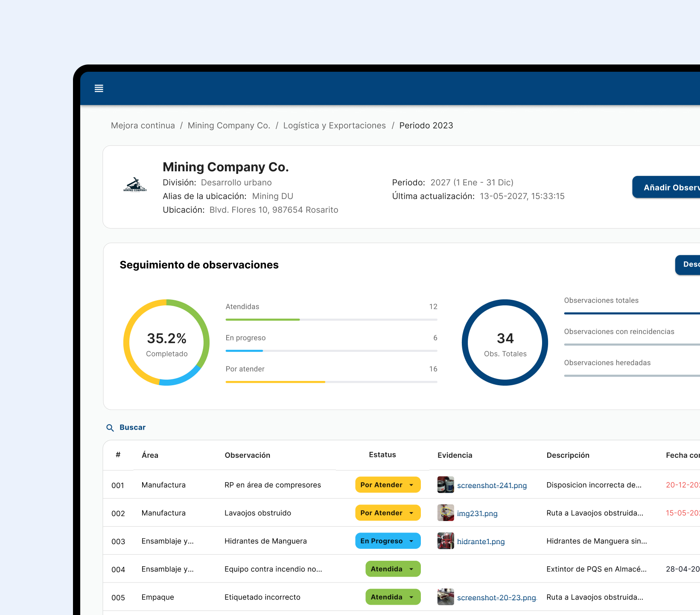The image size is (700, 615).
Task: Click the 35.2% Completado donut chart
Action: pyautogui.click(x=166, y=343)
